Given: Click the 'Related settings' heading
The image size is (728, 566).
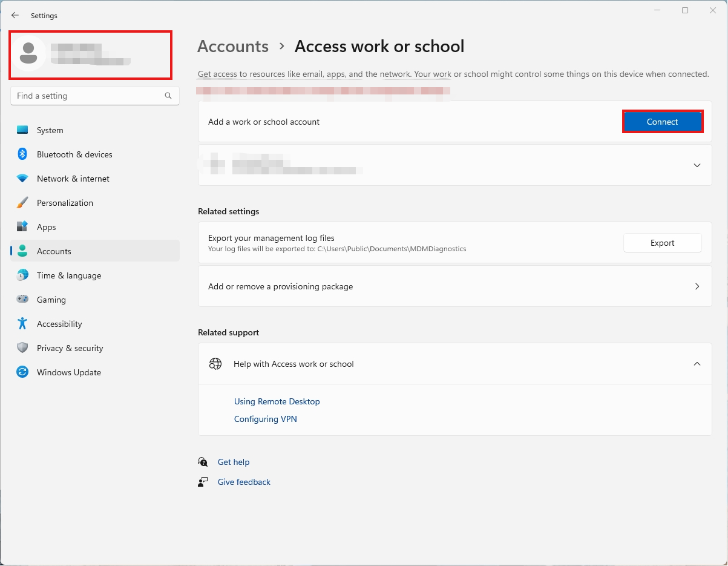Looking at the screenshot, I should pyautogui.click(x=228, y=211).
